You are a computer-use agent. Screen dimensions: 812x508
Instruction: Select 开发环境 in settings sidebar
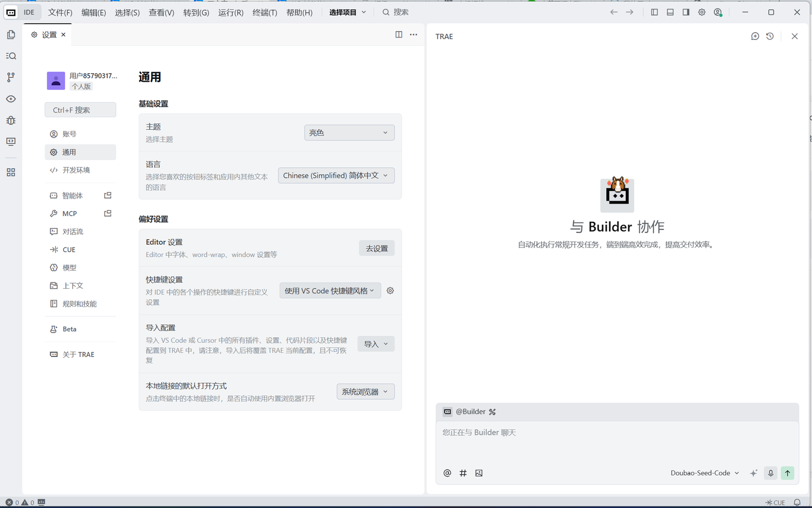80,170
